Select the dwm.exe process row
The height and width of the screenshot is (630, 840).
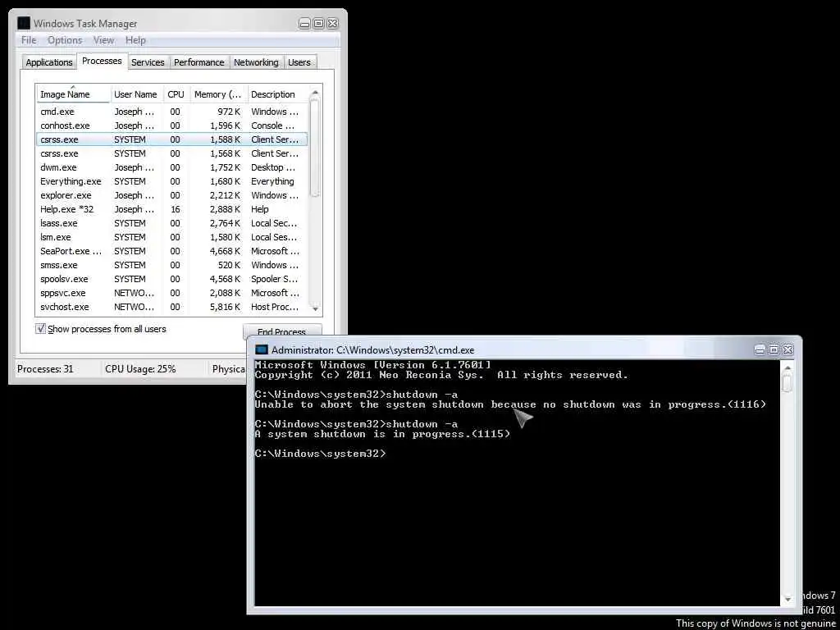[172, 167]
